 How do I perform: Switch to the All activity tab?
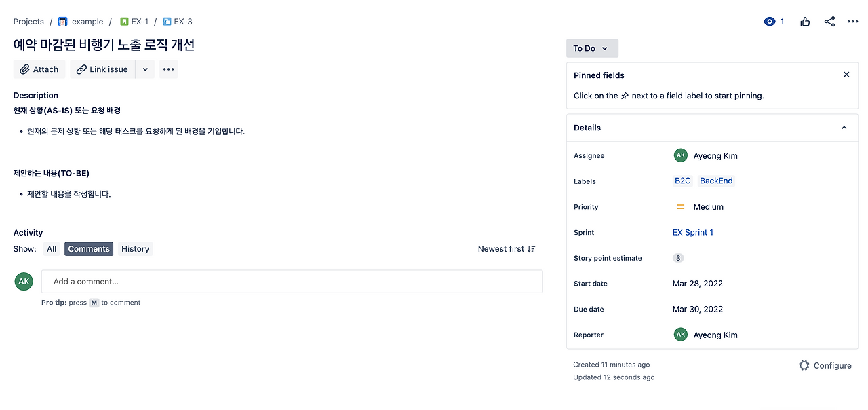pyautogui.click(x=52, y=249)
